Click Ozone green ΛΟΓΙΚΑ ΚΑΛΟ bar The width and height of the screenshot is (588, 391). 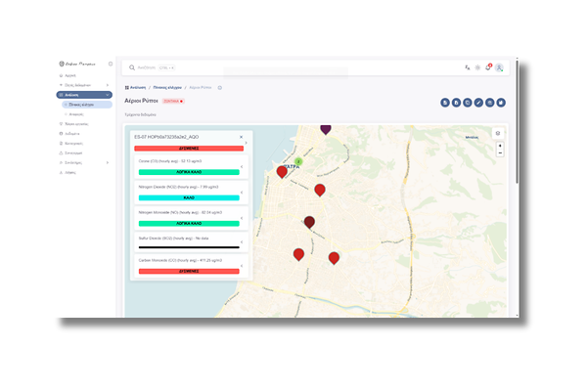[189, 172]
